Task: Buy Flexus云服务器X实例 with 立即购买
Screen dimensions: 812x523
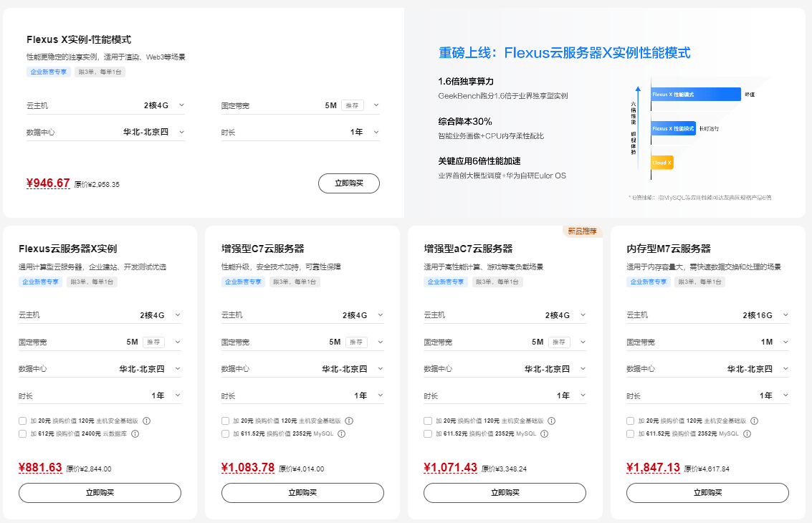Action: [100, 492]
